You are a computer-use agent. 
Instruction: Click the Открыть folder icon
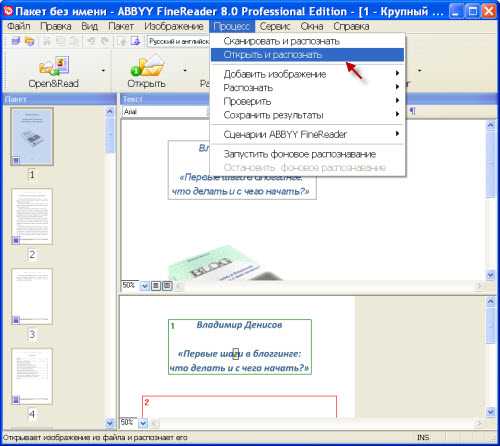tap(147, 66)
